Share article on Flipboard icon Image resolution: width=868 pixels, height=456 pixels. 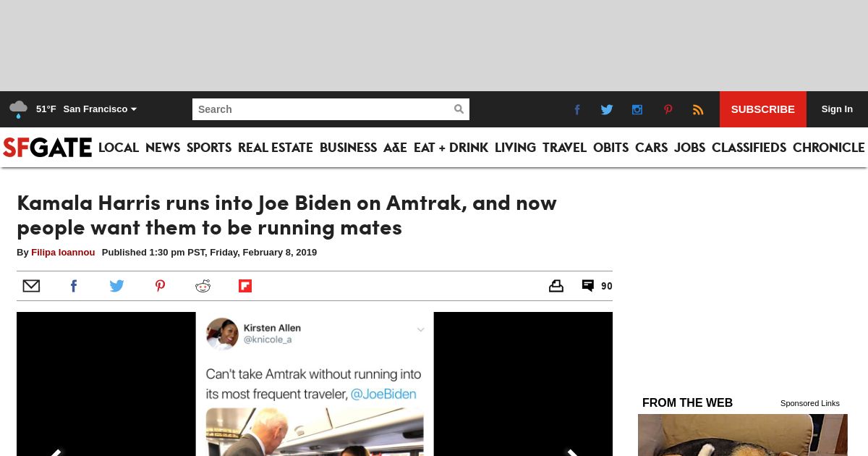245,286
